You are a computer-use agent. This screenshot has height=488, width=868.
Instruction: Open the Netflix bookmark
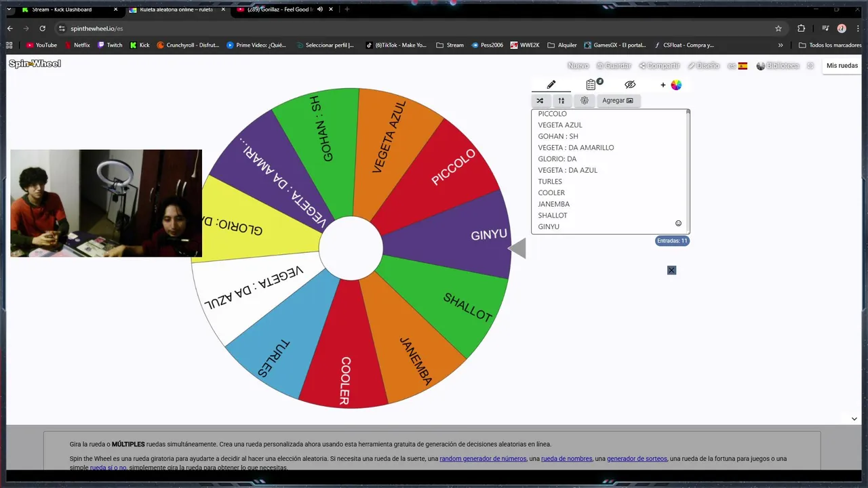(x=77, y=45)
